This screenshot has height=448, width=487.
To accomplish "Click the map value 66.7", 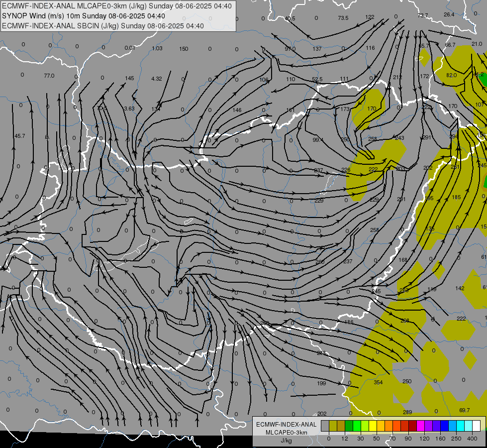I will tap(450, 45).
